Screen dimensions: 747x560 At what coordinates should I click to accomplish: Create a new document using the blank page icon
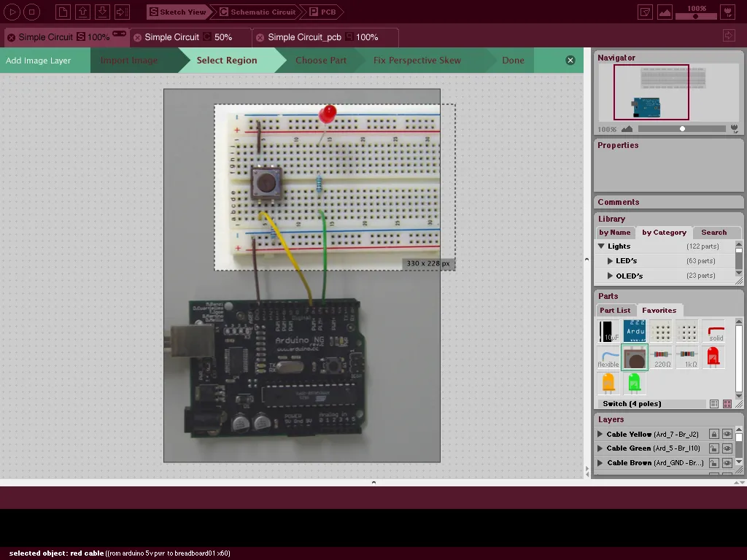[x=63, y=12]
